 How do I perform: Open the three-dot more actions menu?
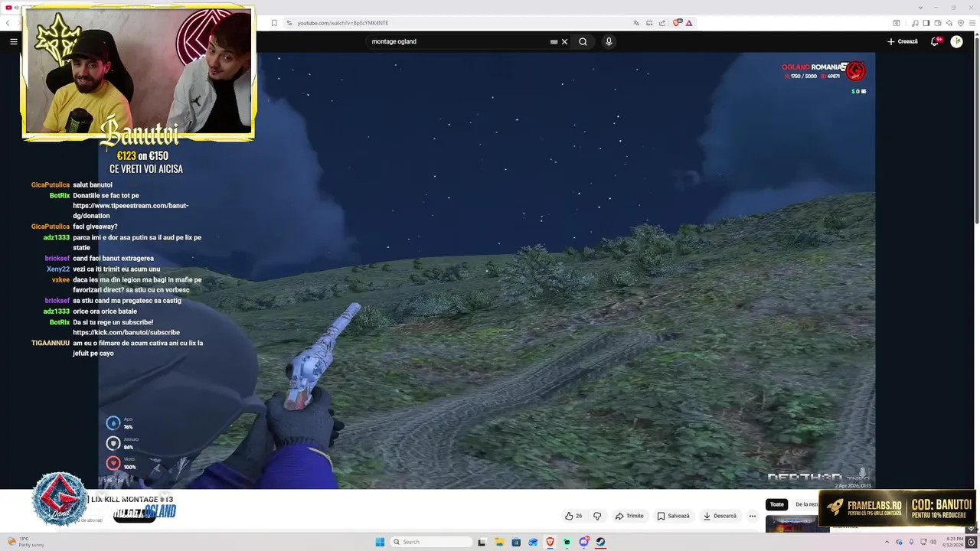(753, 516)
